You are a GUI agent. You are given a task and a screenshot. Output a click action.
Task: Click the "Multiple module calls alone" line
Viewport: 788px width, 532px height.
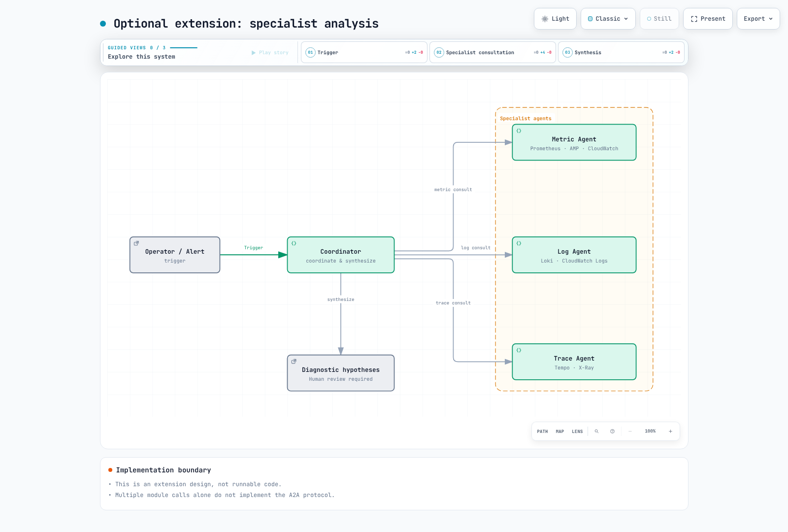coord(225,495)
